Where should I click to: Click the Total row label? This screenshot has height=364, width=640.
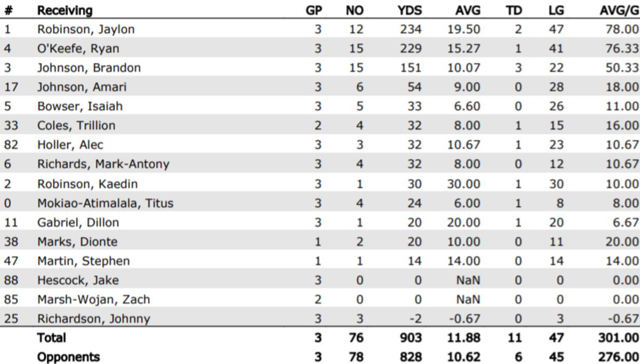point(52,338)
